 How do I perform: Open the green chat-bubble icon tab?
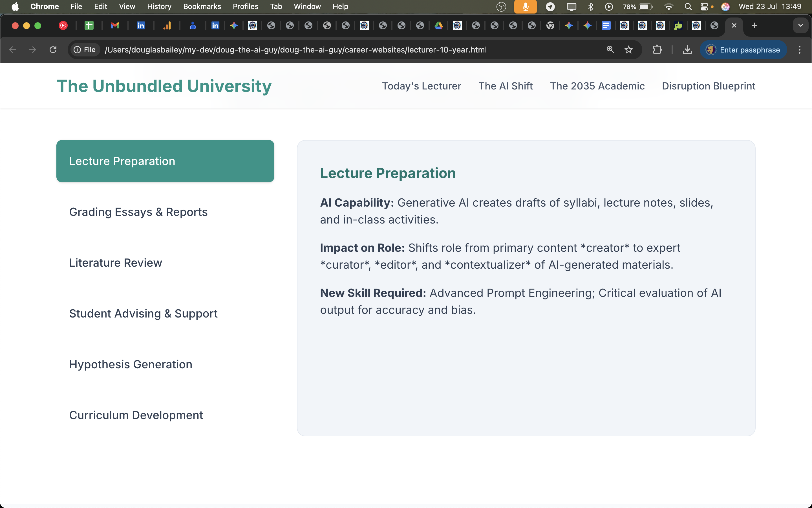click(x=678, y=25)
